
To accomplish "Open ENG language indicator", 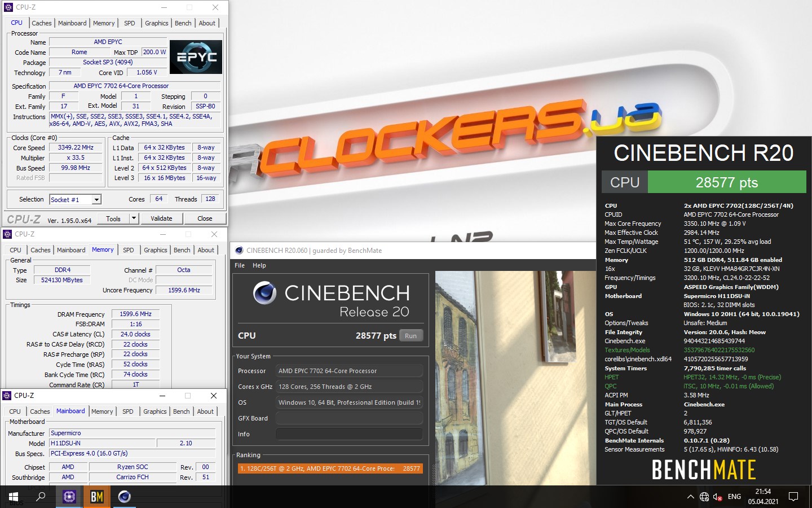I will coord(734,497).
